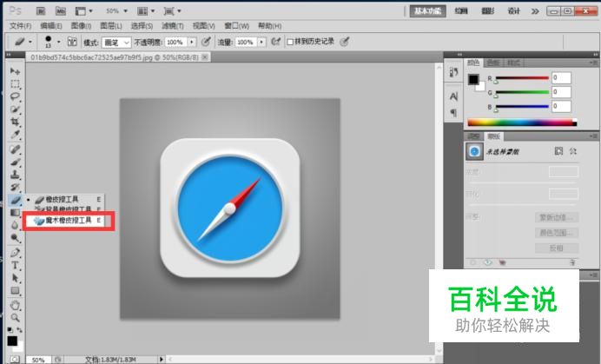This screenshot has height=364, width=601.
Task: Open the Character panel icon in dock
Action: tap(454, 96)
